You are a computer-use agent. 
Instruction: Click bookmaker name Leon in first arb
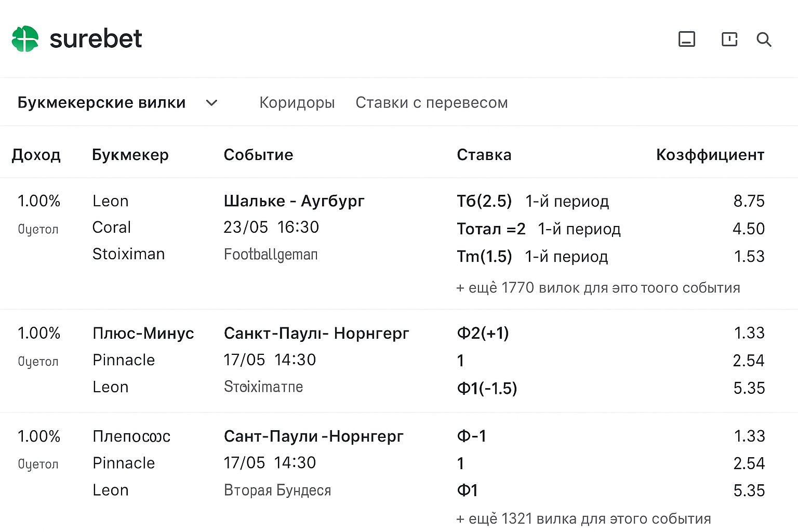[x=110, y=201]
